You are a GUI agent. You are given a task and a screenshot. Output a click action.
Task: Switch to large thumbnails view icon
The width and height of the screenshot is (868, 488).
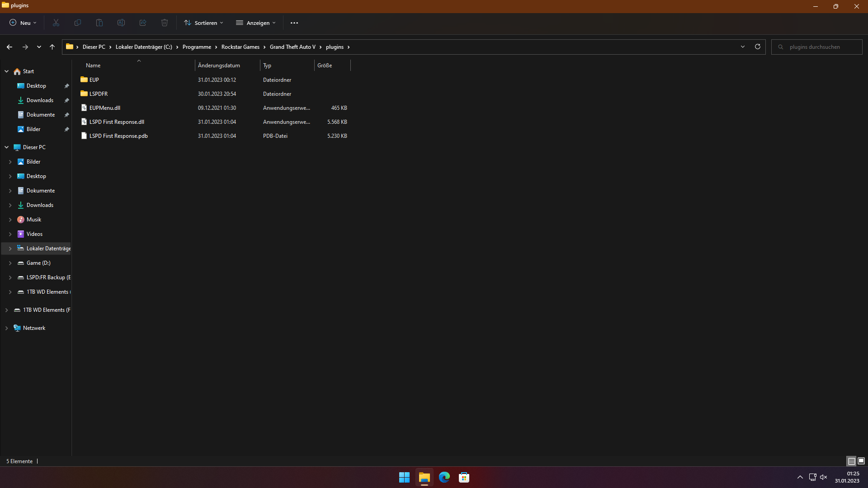tap(861, 461)
